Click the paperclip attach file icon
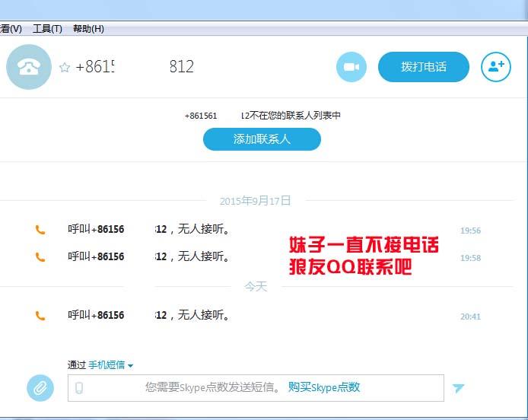Viewport: 528px width, 420px height. pos(40,388)
